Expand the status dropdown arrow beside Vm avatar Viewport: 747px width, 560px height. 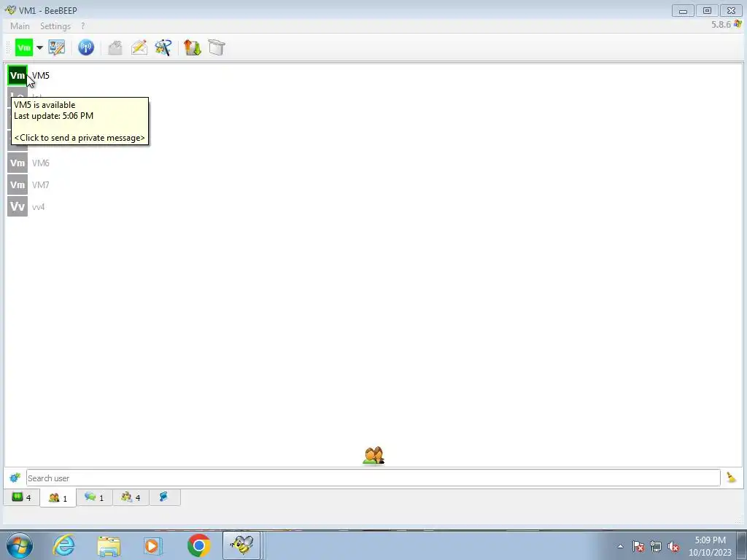pyautogui.click(x=39, y=47)
